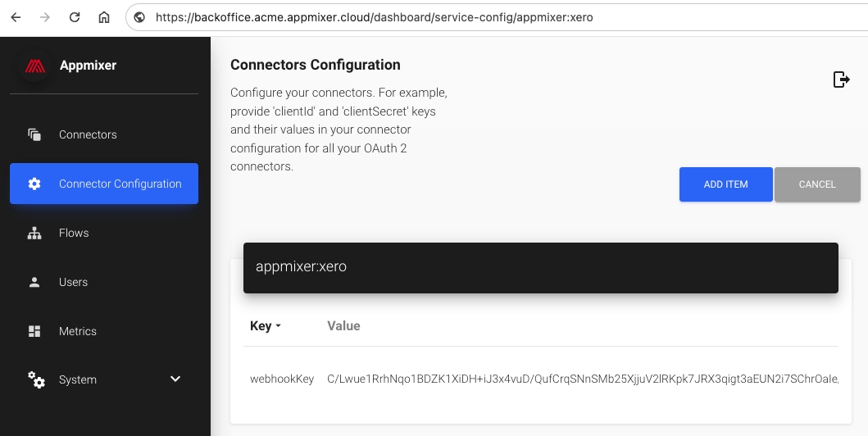Click the Appmixer logo icon
This screenshot has height=436, width=868.
click(x=34, y=66)
